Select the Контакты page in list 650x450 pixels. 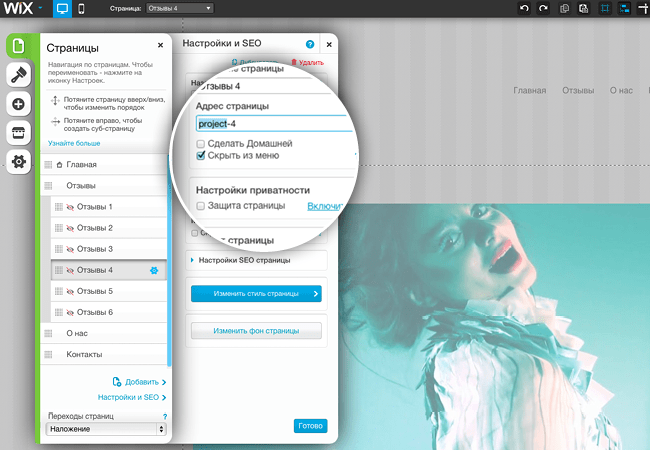pos(104,354)
